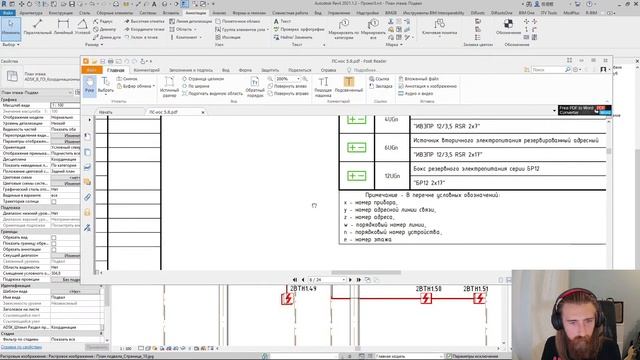
Task: Click the Revision Cloud (Пометочное облако) tool
Action: [x=238, y=21]
